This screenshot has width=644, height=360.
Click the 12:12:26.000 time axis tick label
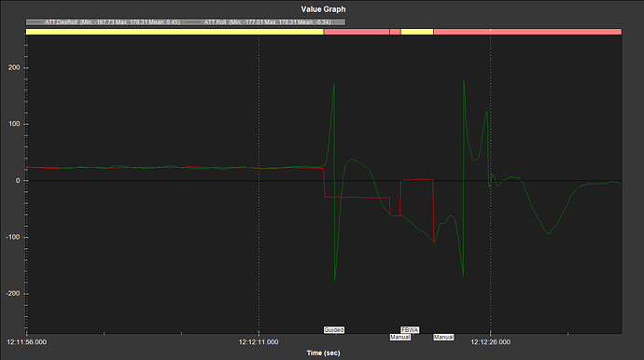[490, 342]
